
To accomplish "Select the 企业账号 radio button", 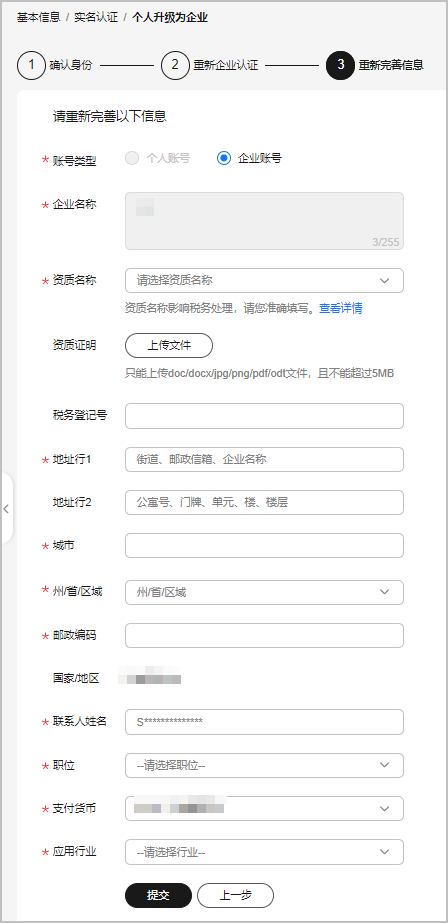I will pos(224,158).
